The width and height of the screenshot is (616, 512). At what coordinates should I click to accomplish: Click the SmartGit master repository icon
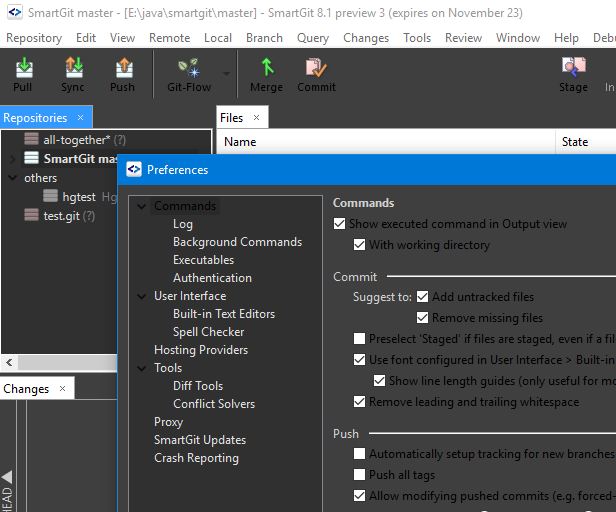[x=31, y=158]
